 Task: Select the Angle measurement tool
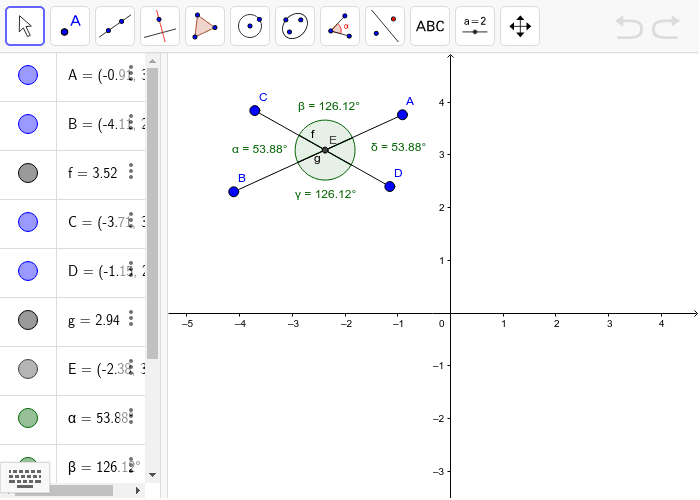pos(340,26)
